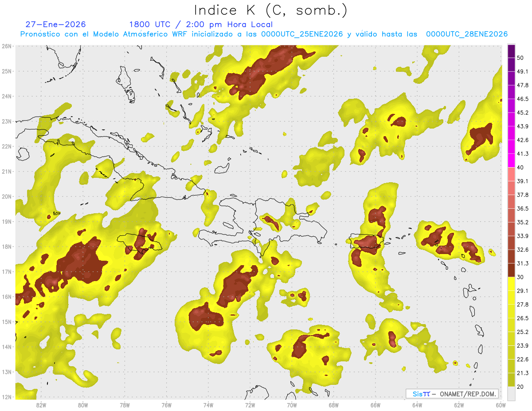Select the colorbar value '32.6'
This screenshot has width=532, height=411.
pos(523,250)
